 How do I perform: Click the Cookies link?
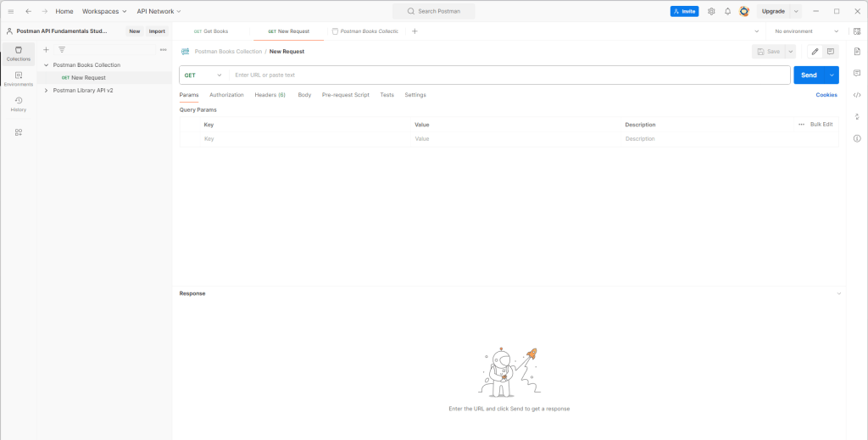tap(826, 95)
